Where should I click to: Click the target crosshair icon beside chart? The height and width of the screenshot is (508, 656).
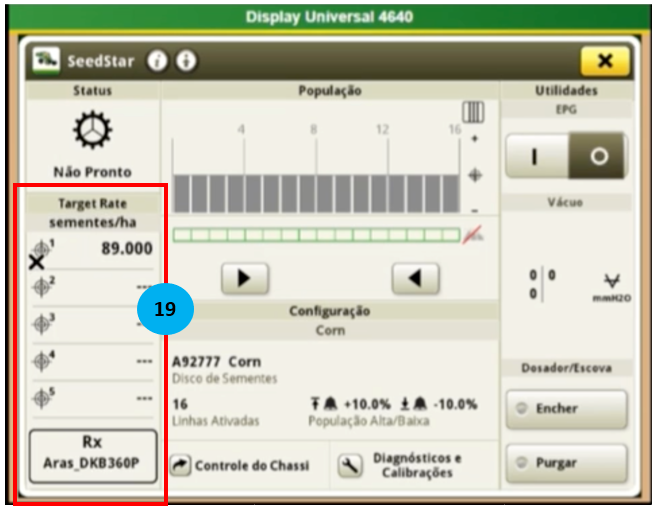[x=474, y=174]
